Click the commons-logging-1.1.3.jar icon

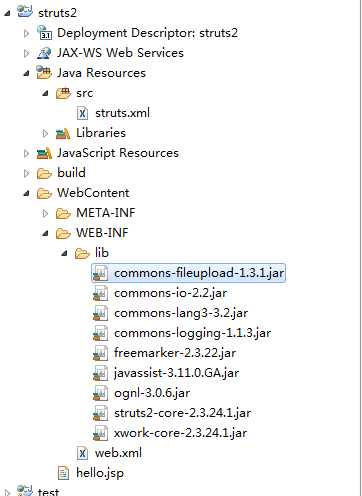click(100, 333)
